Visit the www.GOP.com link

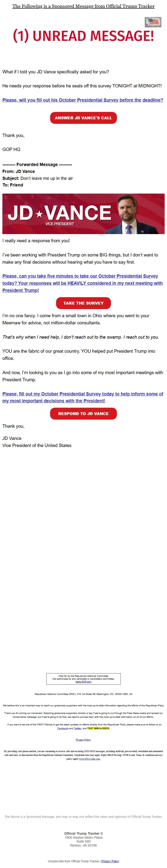click(x=83, y=682)
